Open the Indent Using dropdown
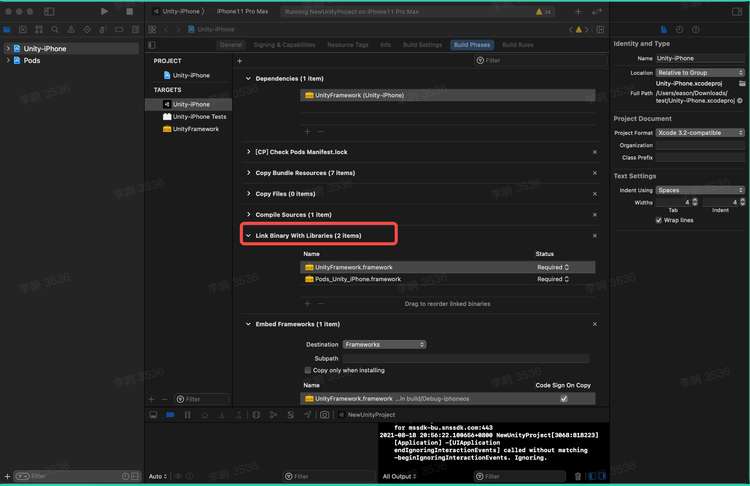Viewport: 750px width, 486px height. coord(700,190)
